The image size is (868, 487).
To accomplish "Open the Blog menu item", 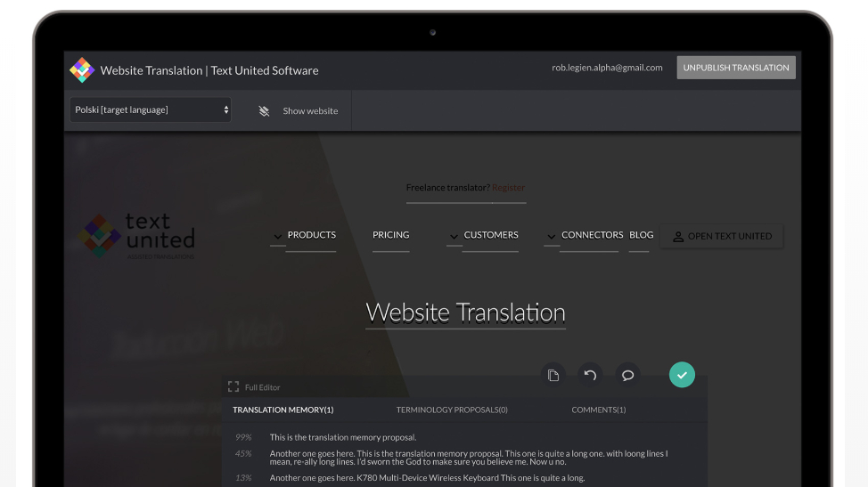I will pyautogui.click(x=641, y=235).
